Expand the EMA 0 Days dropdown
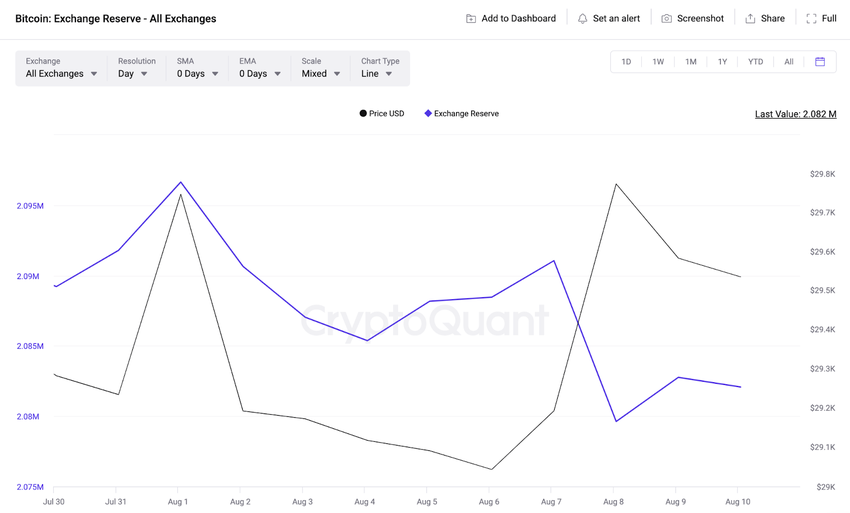The width and height of the screenshot is (850, 513). coord(260,68)
